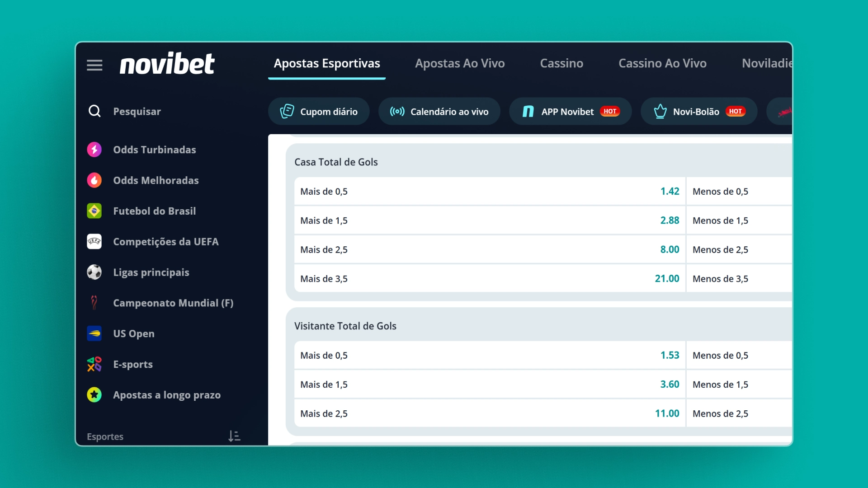Open Calendário ao vivo button
The height and width of the screenshot is (488, 868).
point(439,112)
